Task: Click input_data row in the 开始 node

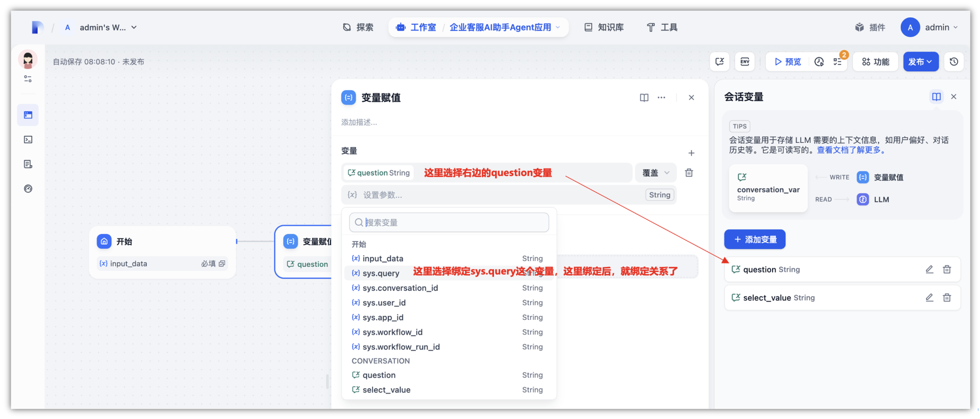Action: click(x=162, y=263)
